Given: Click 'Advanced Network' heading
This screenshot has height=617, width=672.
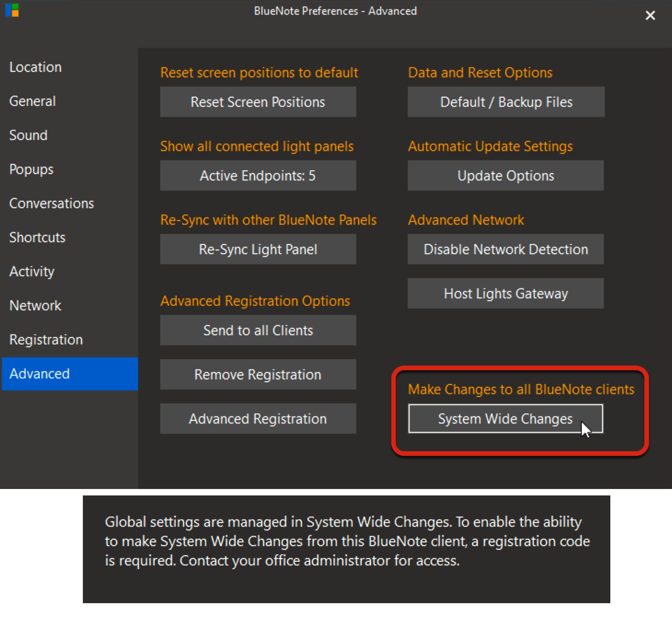Looking at the screenshot, I should click(466, 220).
